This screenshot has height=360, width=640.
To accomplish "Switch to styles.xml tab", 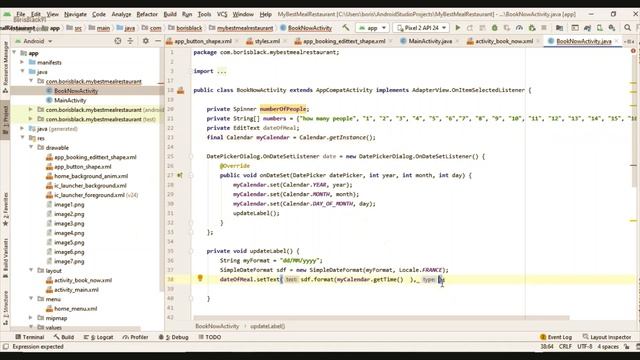I will click(x=267, y=41).
